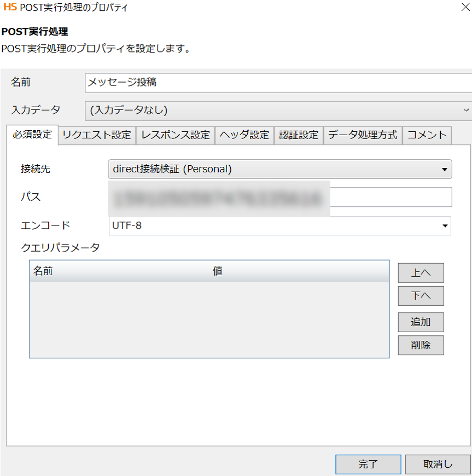Close the POST実行処理 properties dialog
The height and width of the screenshot is (476, 472).
coord(465,7)
